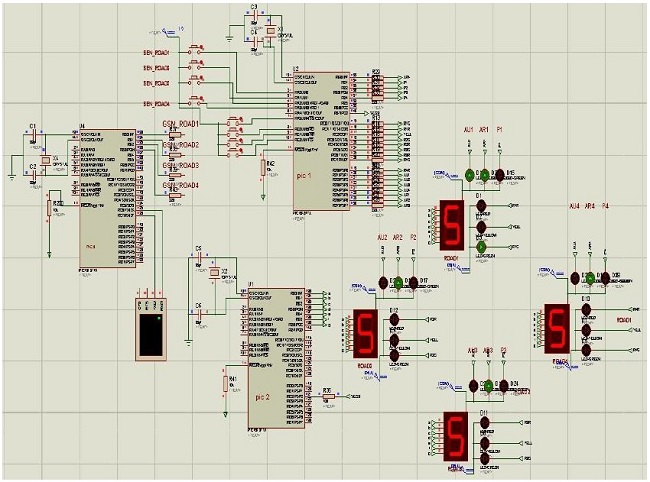This screenshot has height=482, width=650.
Task: Select the GSN_ROAD4 label text
Action: click(x=181, y=185)
